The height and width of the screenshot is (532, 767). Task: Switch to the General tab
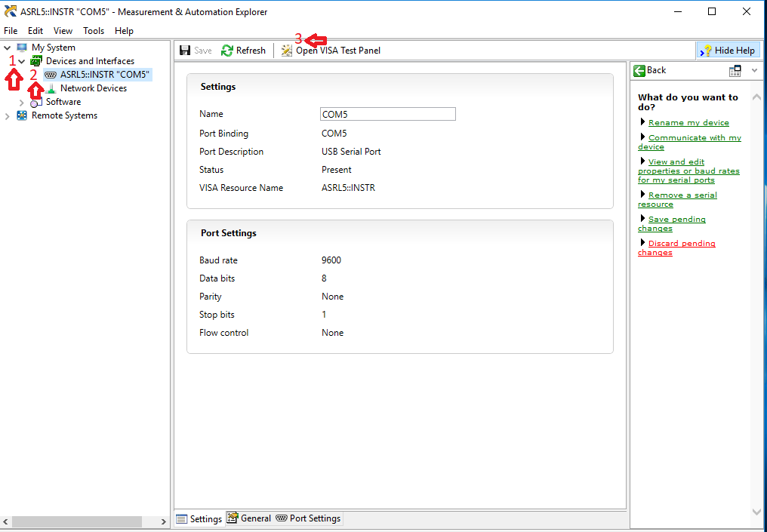(x=249, y=518)
